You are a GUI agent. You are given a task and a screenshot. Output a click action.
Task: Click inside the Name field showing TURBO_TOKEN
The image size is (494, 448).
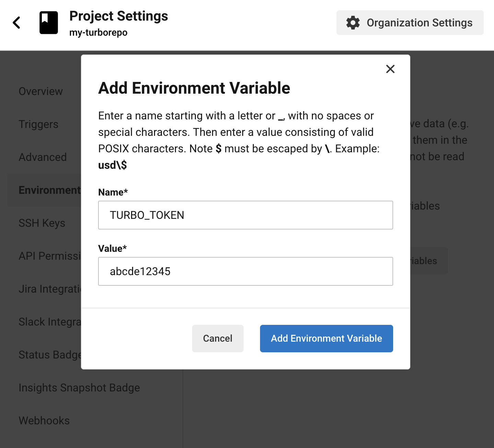point(245,215)
